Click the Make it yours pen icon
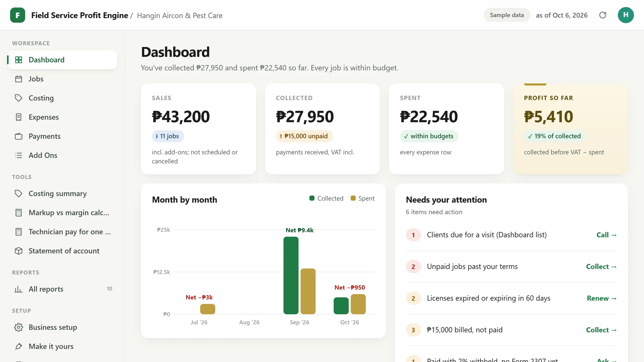The width and height of the screenshot is (644, 362). (x=19, y=346)
